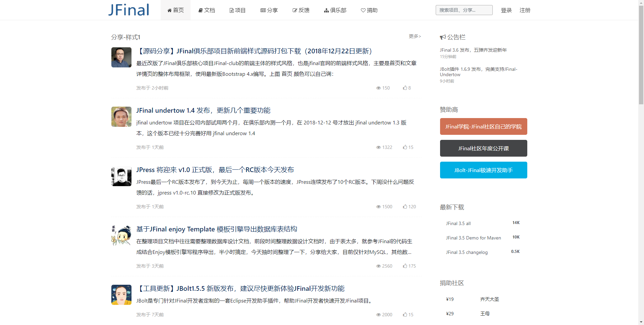Viewport: 644px width, 325px height.
Task: Open JFinal undertow 1.4 发布 post title
Action: point(203,110)
